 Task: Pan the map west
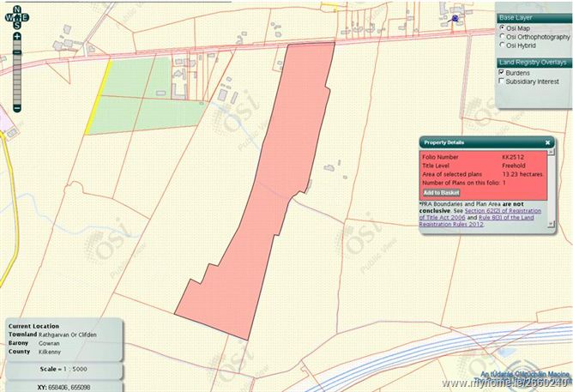point(7,16)
